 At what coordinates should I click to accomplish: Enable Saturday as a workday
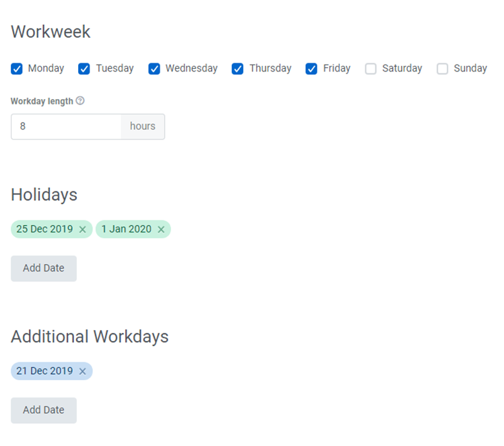[371, 69]
